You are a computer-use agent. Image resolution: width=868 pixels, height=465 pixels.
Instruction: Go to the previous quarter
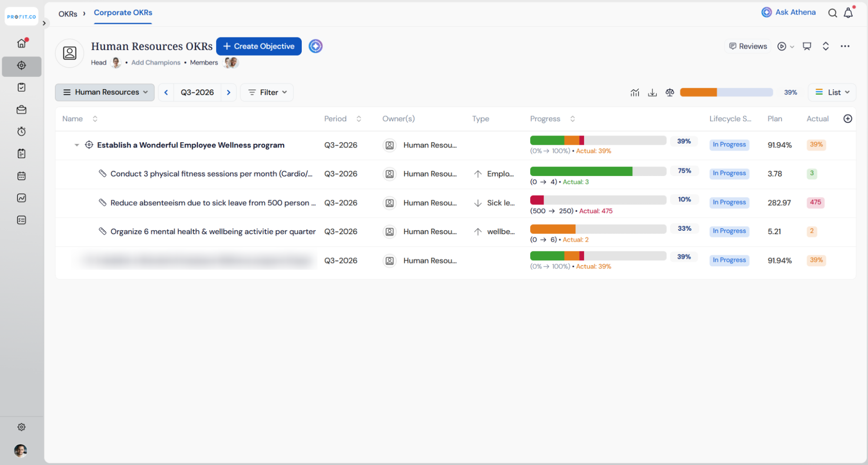(x=166, y=92)
